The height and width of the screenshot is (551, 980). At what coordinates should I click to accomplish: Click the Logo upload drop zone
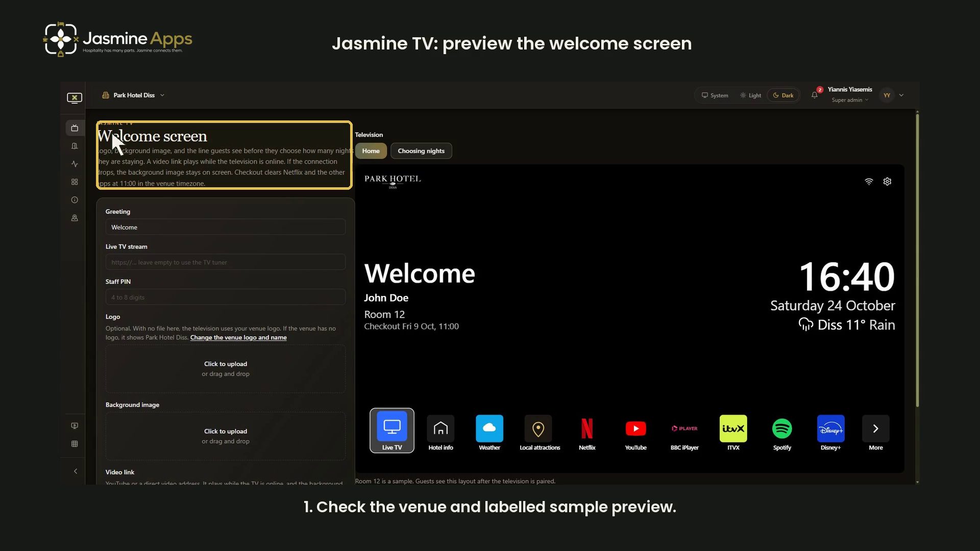[x=226, y=369]
